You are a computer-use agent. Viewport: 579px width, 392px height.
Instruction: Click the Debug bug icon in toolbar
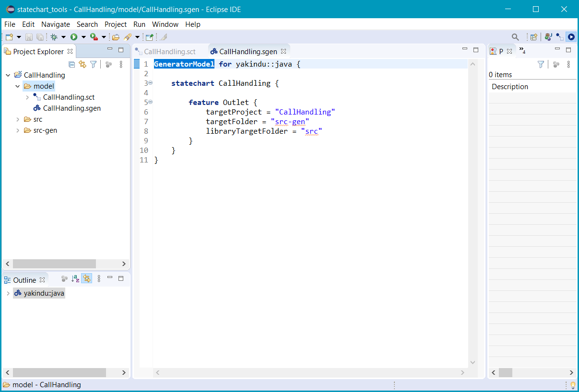54,37
